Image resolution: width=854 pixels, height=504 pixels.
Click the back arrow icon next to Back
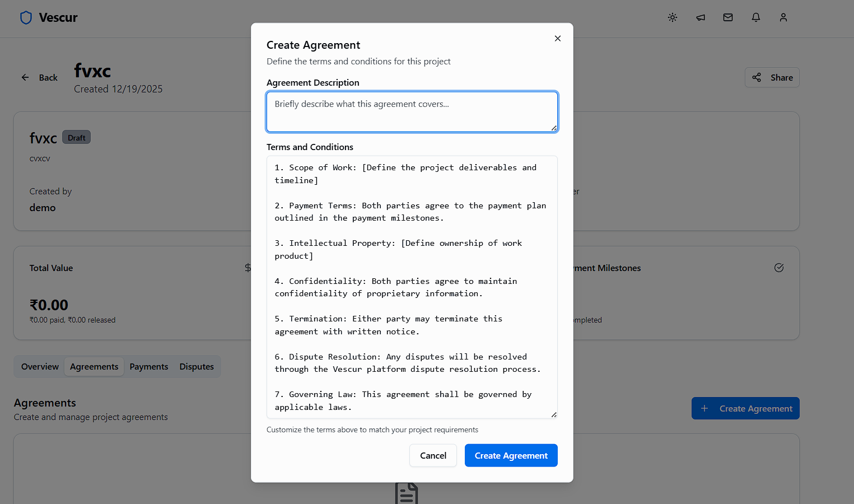pos(25,77)
